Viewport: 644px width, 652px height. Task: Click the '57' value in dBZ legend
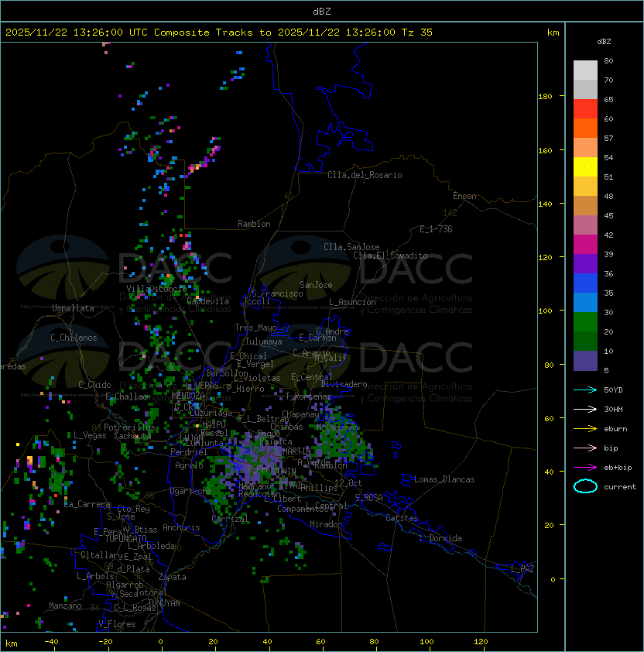click(608, 138)
